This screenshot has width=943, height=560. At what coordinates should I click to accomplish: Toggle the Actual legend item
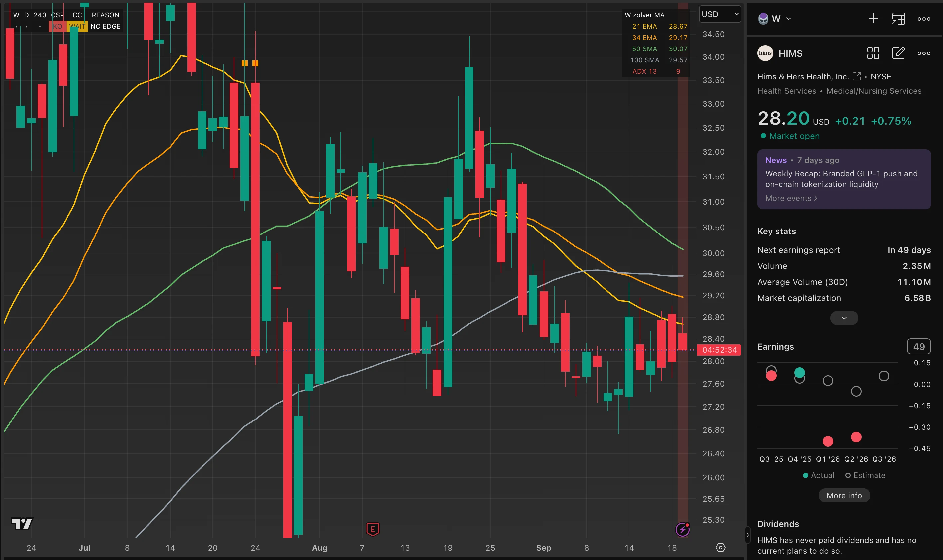818,475
